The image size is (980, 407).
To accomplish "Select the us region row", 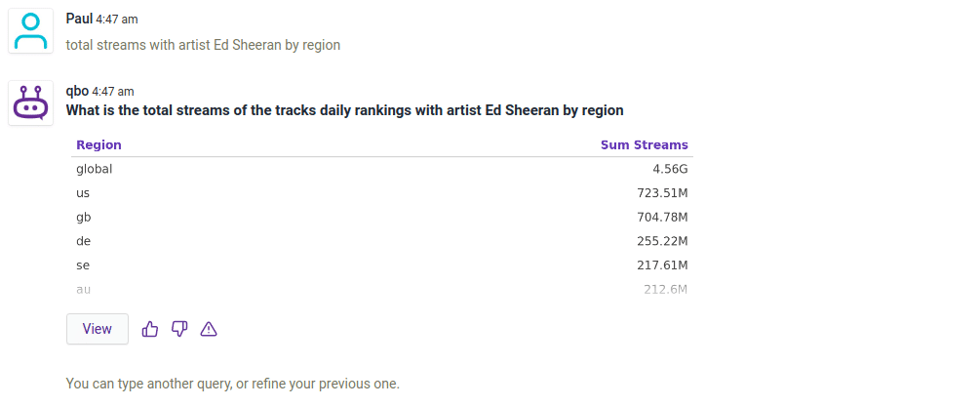I will pyautogui.click(x=83, y=193).
